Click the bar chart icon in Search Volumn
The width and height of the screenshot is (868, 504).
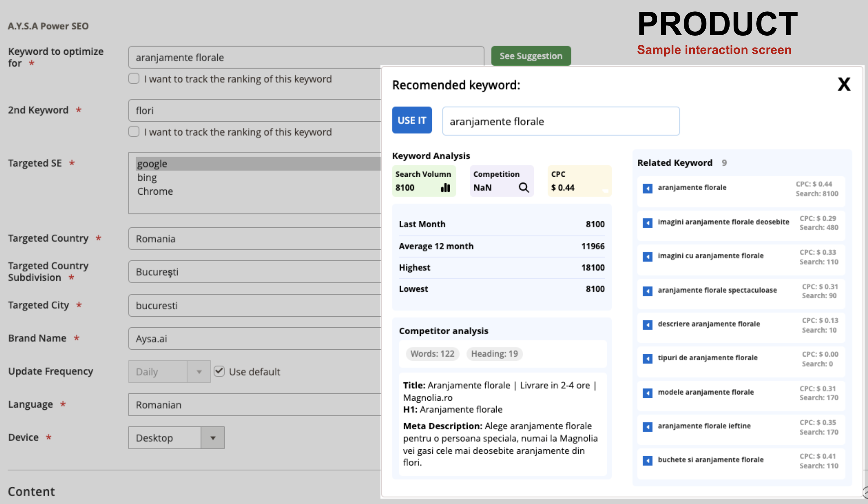pos(445,188)
